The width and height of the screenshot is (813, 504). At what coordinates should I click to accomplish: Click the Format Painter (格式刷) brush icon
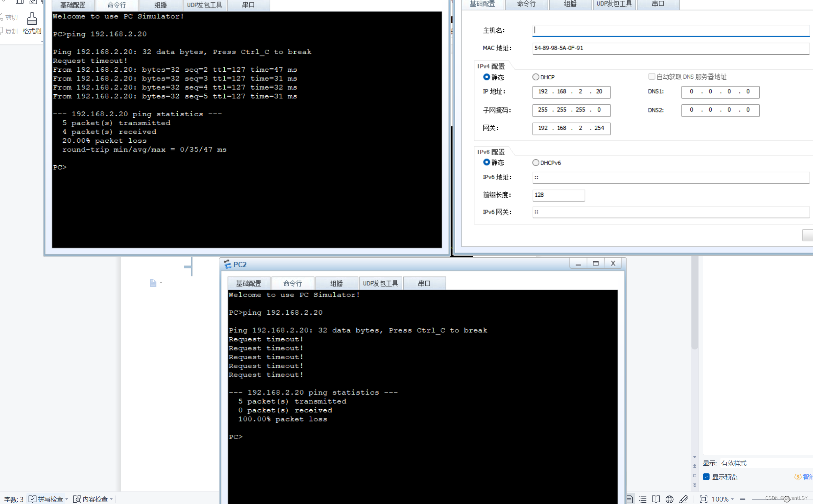pyautogui.click(x=32, y=18)
